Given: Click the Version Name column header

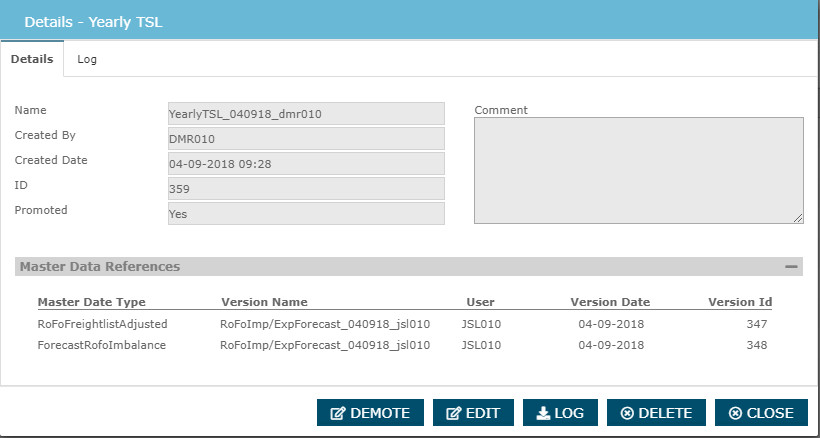Looking at the screenshot, I should point(264,302).
